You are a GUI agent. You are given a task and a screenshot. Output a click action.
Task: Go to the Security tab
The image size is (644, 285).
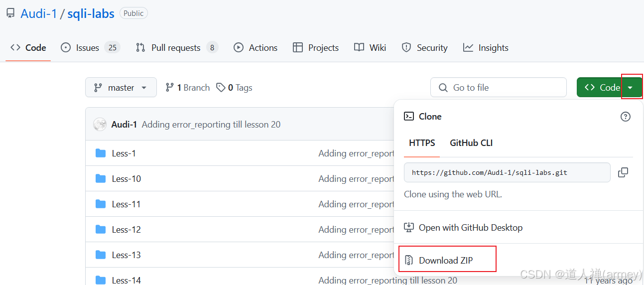(425, 48)
